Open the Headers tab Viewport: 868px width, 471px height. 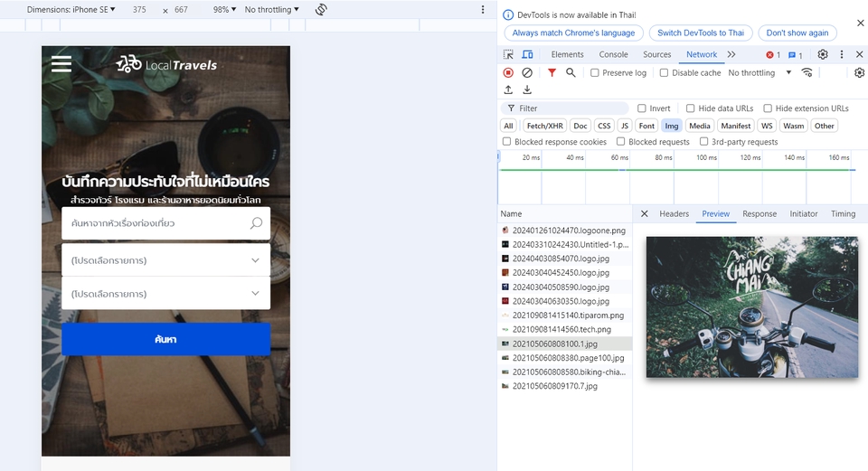click(x=675, y=213)
